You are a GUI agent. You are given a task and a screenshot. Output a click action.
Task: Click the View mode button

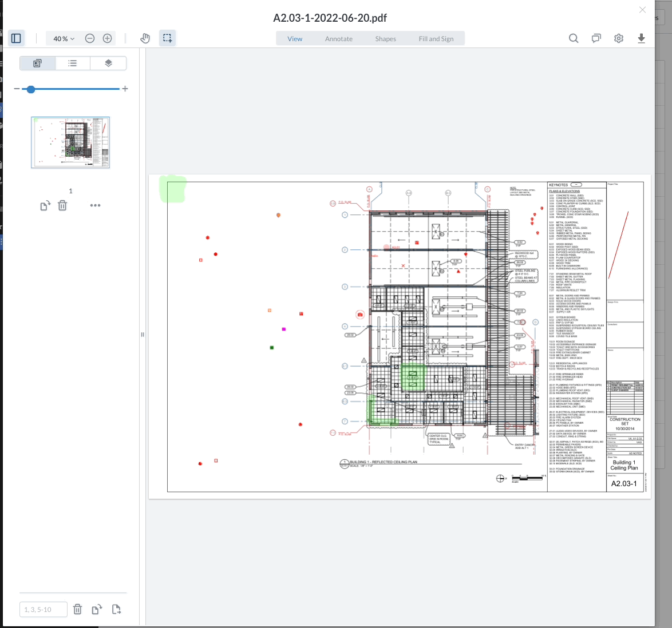click(x=295, y=38)
